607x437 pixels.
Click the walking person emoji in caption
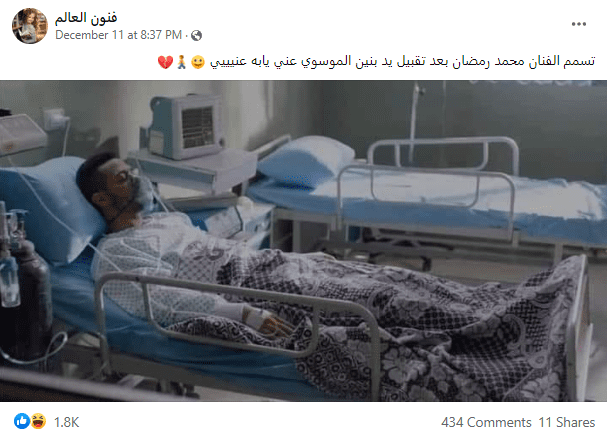(x=182, y=62)
